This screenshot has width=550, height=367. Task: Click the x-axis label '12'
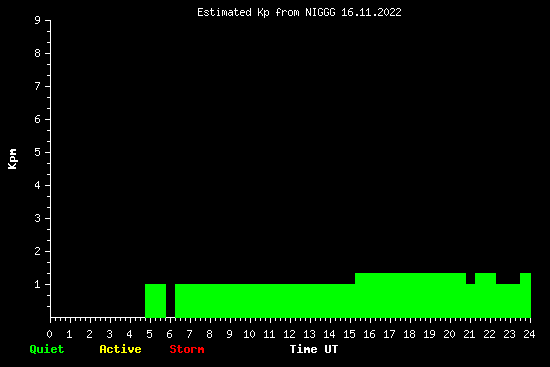coord(289,334)
